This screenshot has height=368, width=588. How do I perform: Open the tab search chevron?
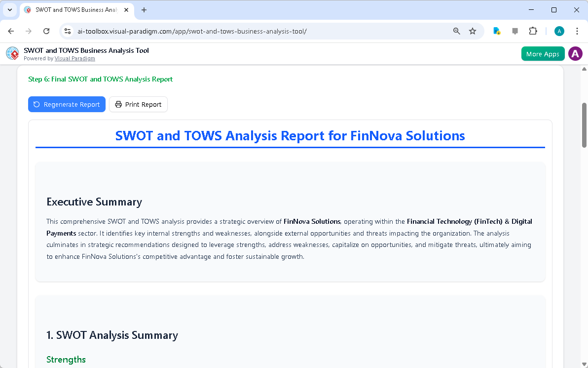(x=9, y=10)
